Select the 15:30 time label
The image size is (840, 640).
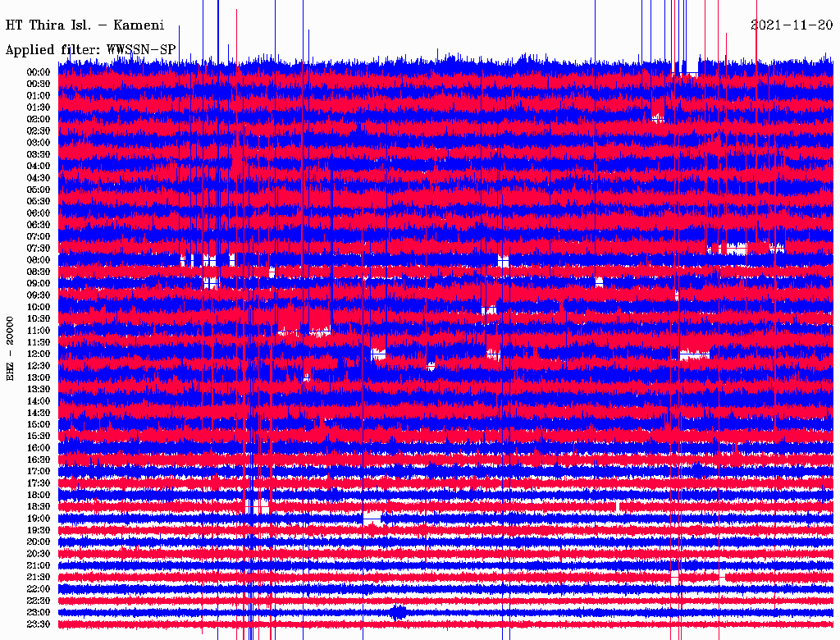point(38,437)
